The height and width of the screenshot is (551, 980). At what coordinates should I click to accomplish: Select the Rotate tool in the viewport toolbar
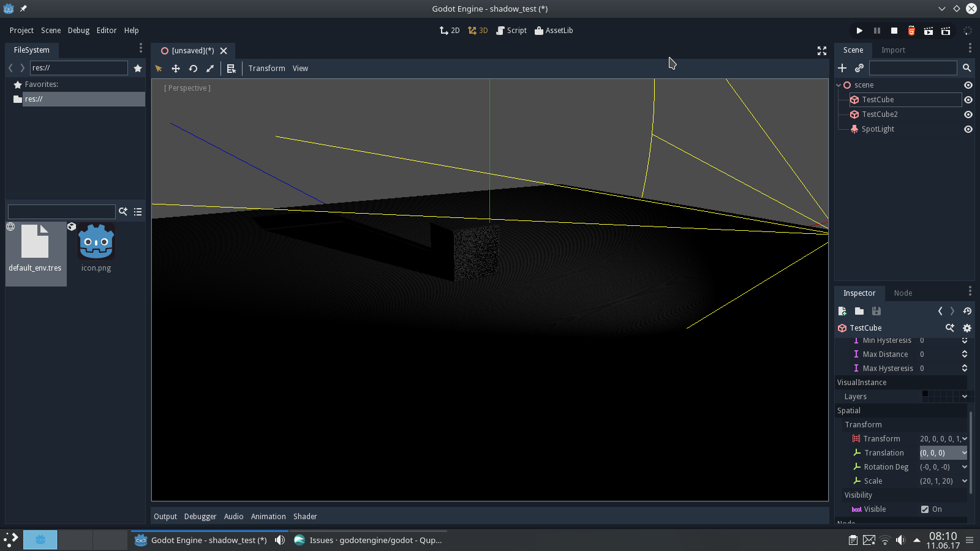pyautogui.click(x=193, y=69)
